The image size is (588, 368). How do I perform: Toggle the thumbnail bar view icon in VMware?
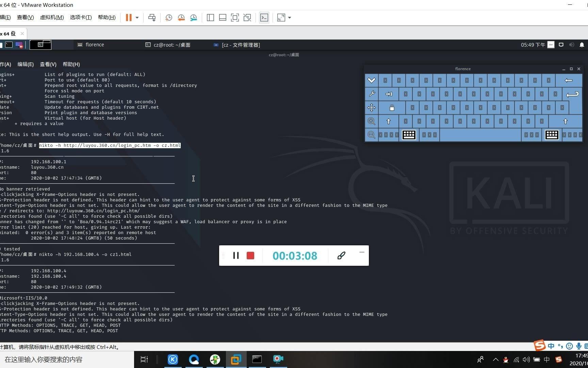click(223, 18)
